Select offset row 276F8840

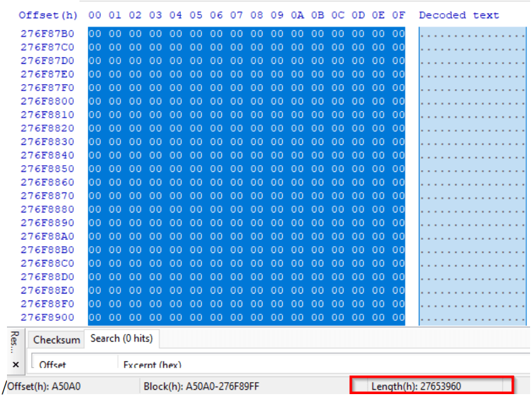tap(47, 156)
